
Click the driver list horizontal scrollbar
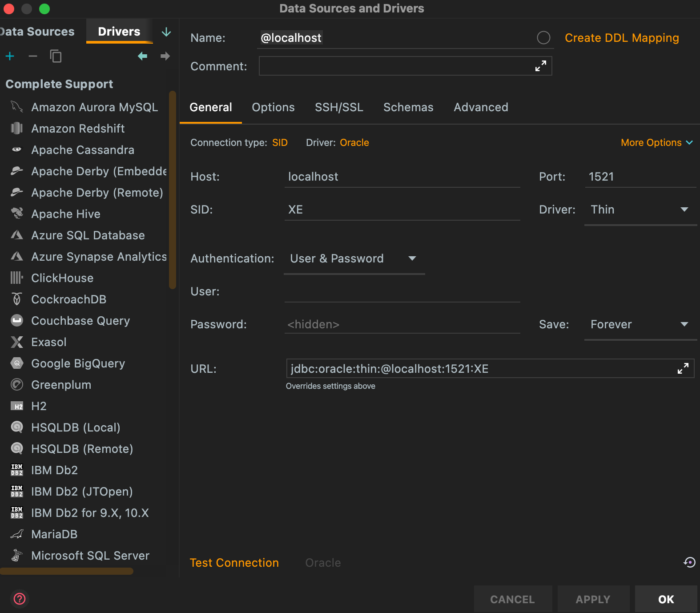coord(67,571)
